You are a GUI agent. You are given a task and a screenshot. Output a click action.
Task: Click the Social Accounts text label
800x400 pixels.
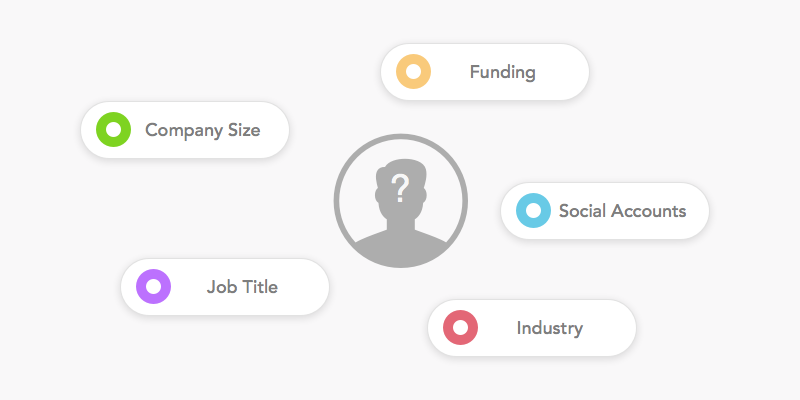(622, 211)
